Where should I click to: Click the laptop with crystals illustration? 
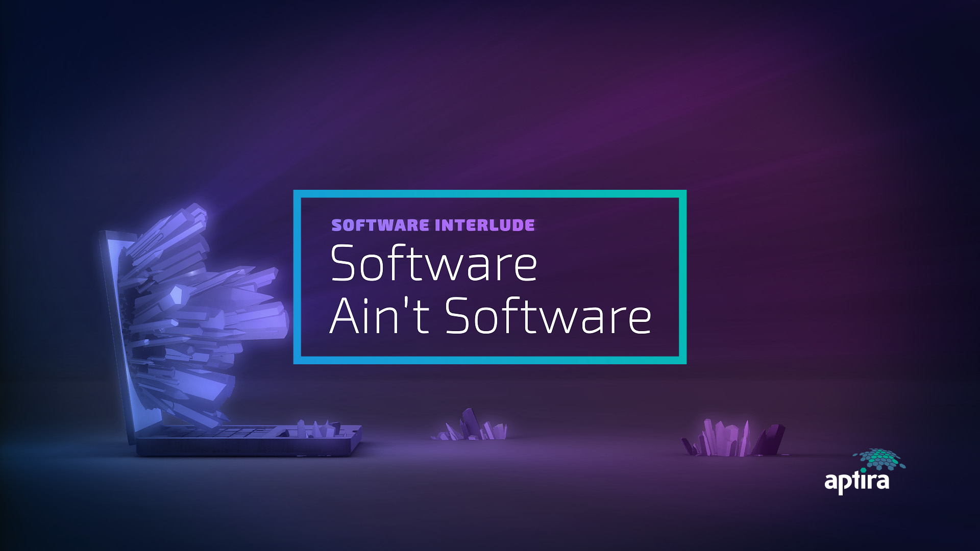pyautogui.click(x=231, y=330)
